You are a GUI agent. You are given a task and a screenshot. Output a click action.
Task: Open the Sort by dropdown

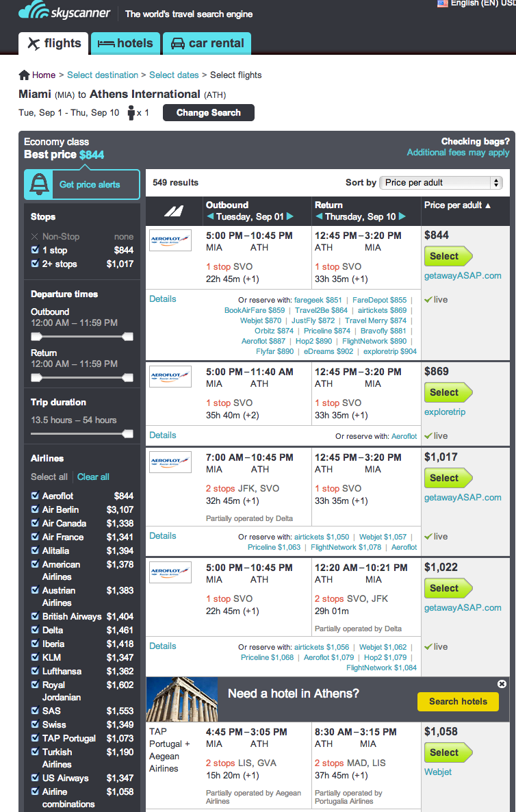(x=441, y=182)
